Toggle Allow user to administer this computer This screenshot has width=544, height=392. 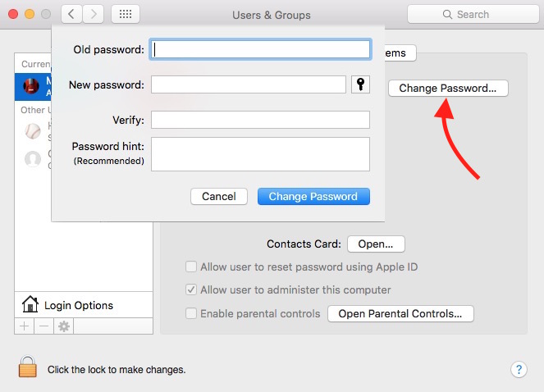click(x=191, y=289)
